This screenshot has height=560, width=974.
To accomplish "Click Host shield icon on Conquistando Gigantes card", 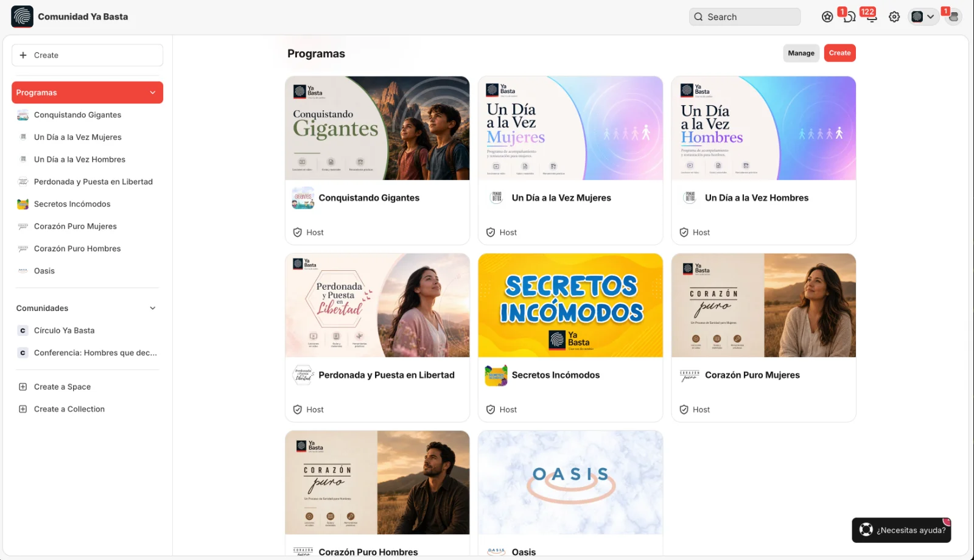I will click(x=298, y=233).
